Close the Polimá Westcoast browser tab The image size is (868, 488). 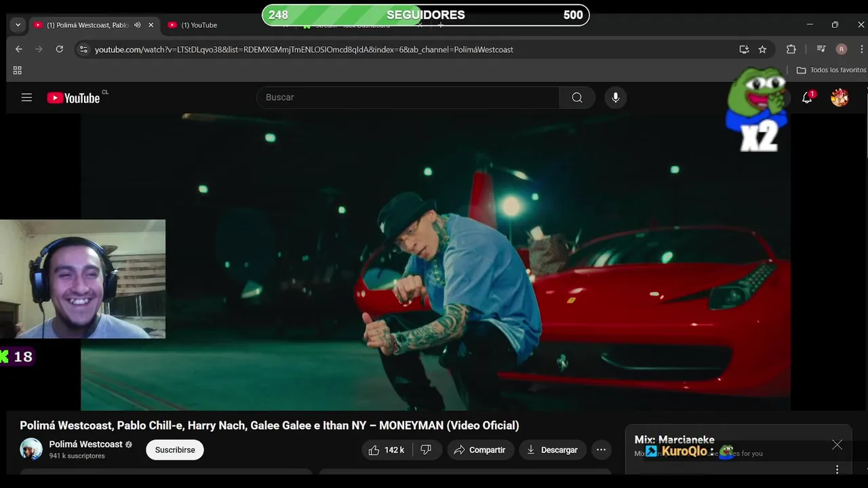(x=151, y=25)
